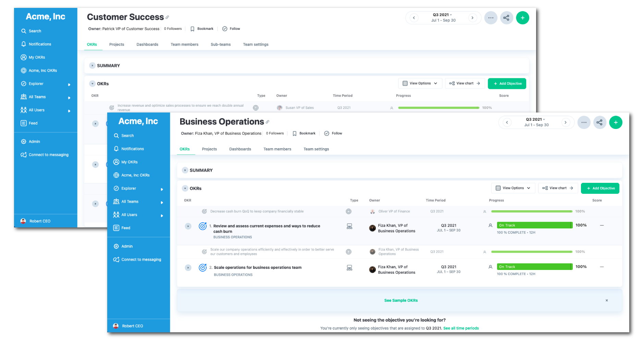644x343 pixels.
Task: Switch to Projects tab in Business Operations
Action: tap(209, 149)
